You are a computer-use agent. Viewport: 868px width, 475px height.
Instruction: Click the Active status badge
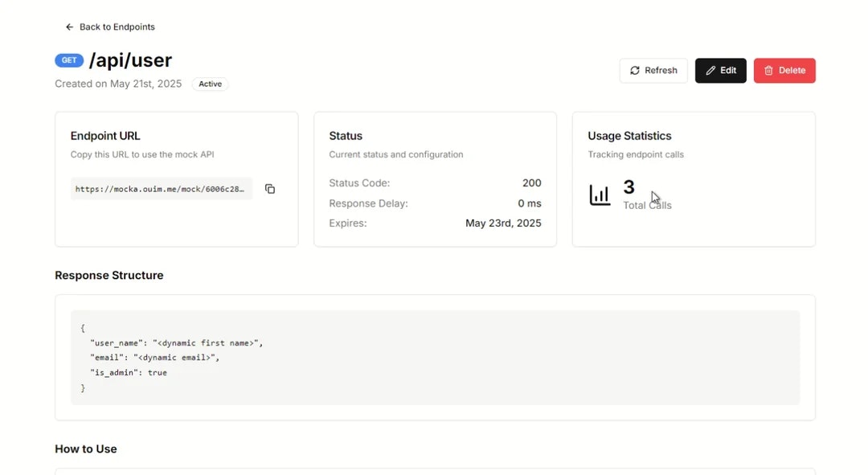point(211,84)
